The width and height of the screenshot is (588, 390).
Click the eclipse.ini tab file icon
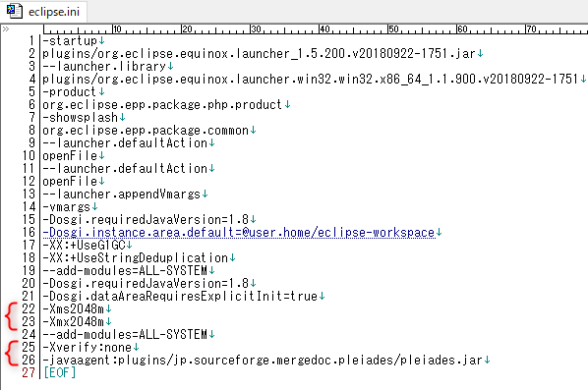(x=14, y=11)
